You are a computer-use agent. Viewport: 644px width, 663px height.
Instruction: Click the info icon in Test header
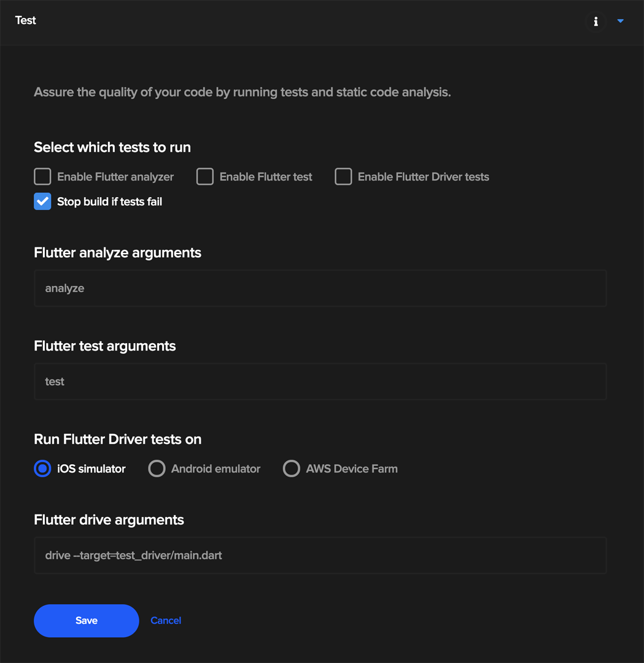point(596,21)
